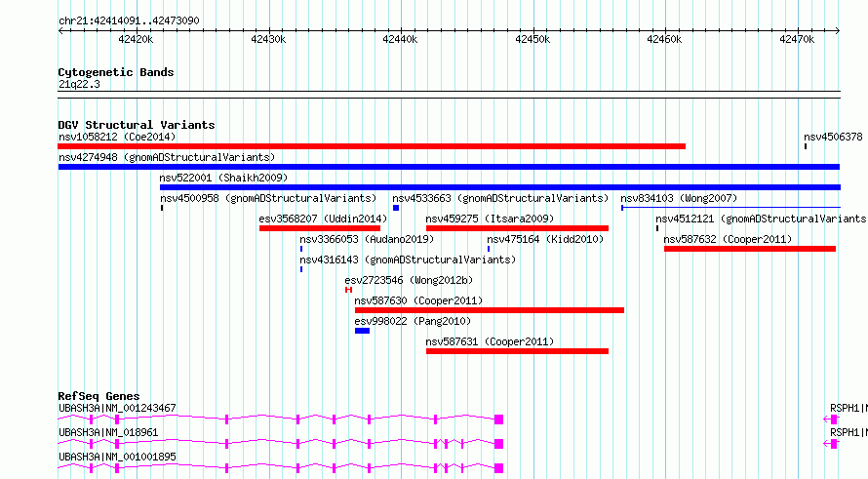
Task: Select the nsv3366053 small blue marker
Action: tap(301, 249)
